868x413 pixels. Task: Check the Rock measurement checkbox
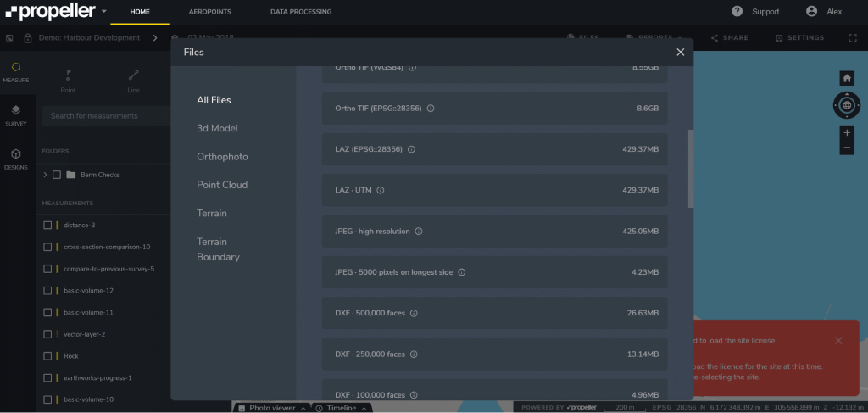(x=48, y=356)
